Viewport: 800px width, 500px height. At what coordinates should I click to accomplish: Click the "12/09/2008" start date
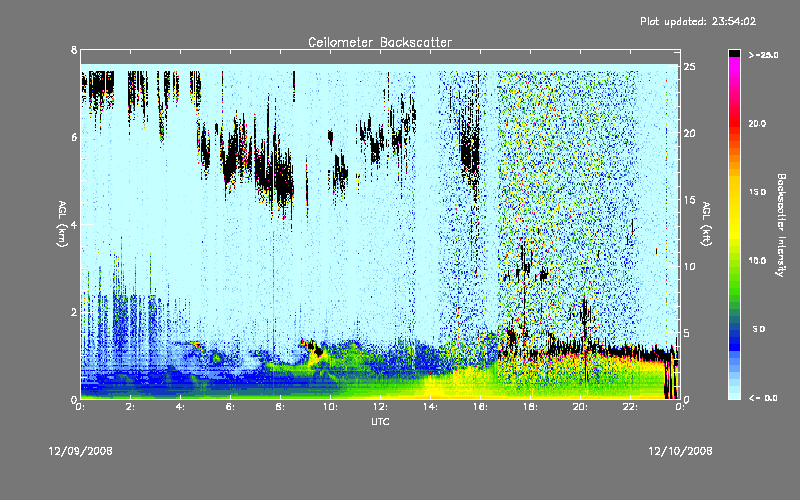click(x=81, y=451)
